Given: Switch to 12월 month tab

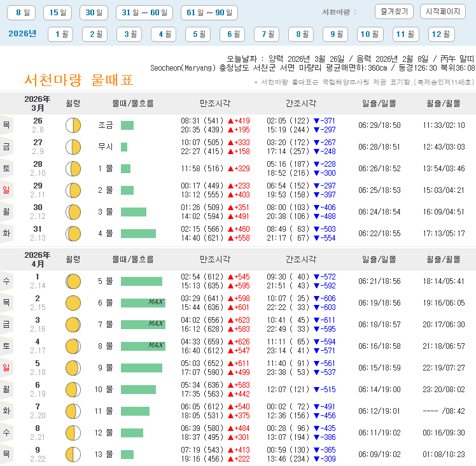Looking at the screenshot, I should coord(442,34).
